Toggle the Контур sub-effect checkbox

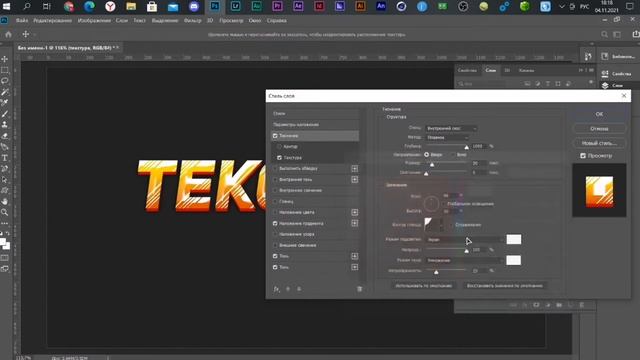(x=280, y=147)
